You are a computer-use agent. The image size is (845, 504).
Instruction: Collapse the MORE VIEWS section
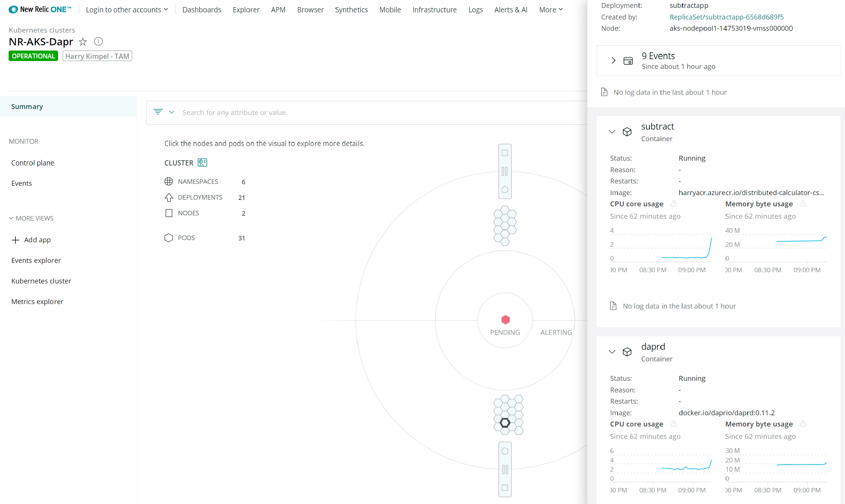[31, 218]
